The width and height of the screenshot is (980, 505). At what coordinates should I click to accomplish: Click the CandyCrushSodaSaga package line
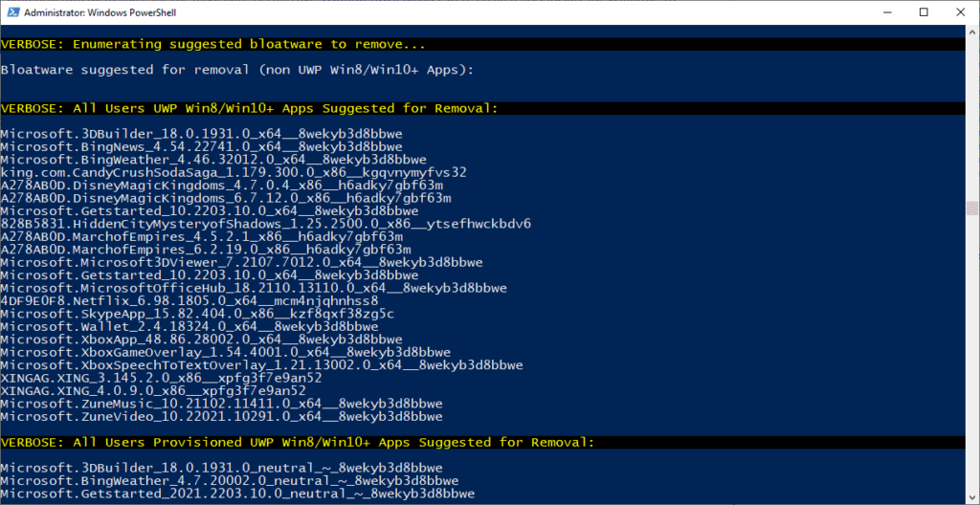point(234,172)
